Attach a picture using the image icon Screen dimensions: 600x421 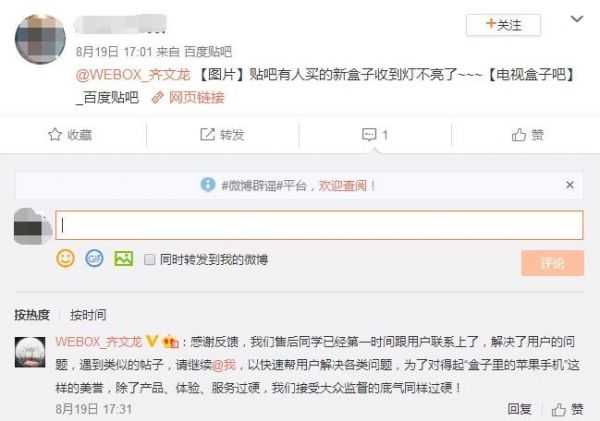[x=124, y=259]
